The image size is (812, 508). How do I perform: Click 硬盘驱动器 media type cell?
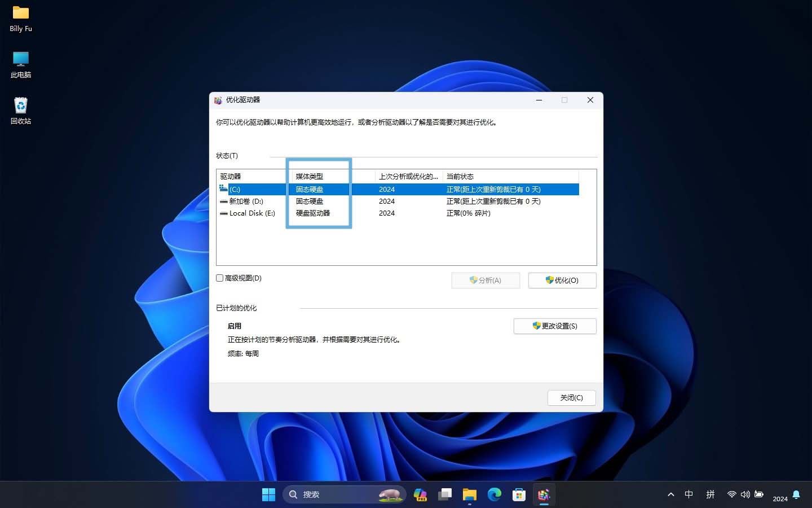coord(313,213)
